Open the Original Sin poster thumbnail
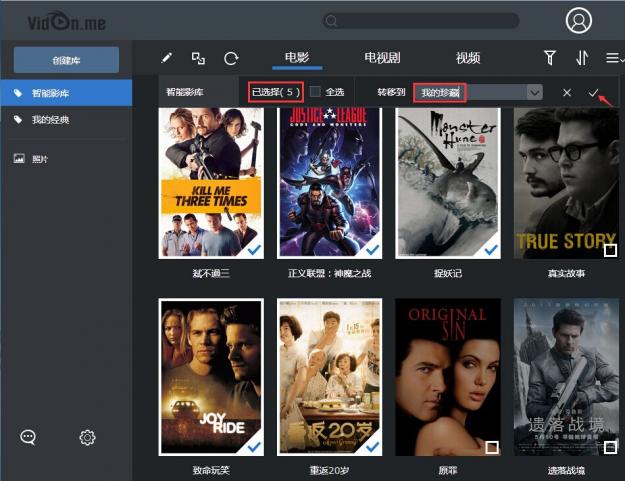 (448, 377)
